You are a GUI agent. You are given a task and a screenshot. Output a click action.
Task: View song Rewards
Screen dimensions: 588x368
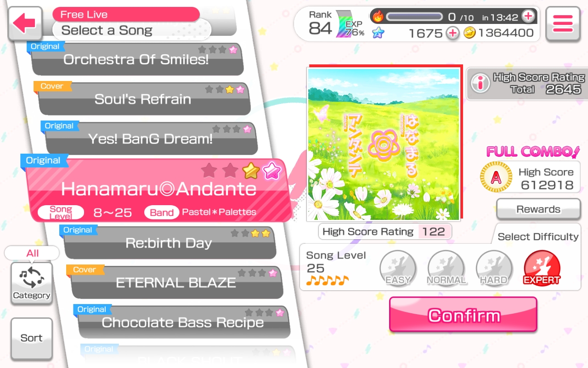[x=538, y=210]
